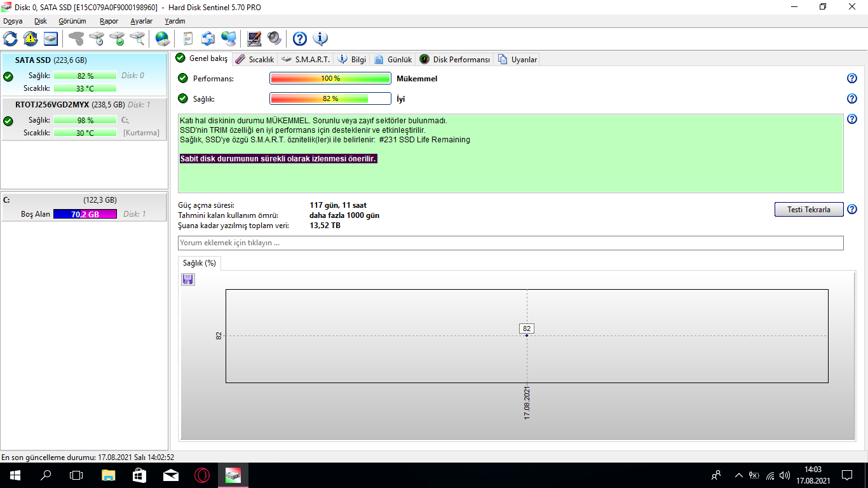Open the Bilgi tab
The width and height of the screenshot is (868, 488).
click(352, 60)
